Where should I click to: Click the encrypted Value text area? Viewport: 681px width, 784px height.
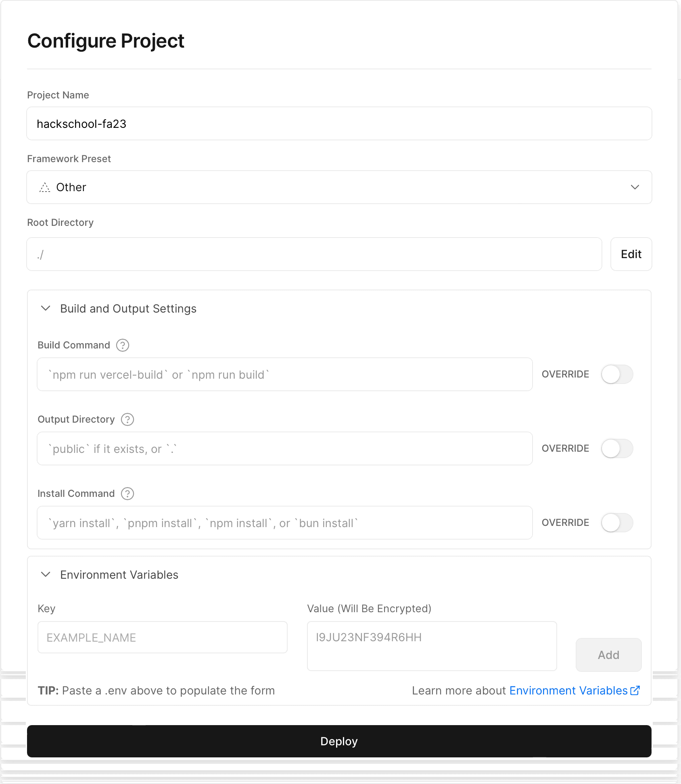click(432, 646)
